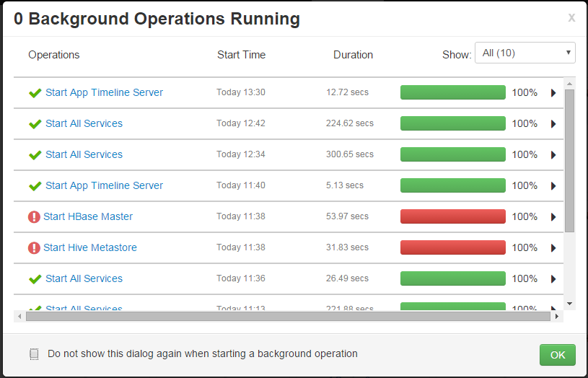This screenshot has height=378, width=588.
Task: Expand details arrow for Start Hive Metastore row
Action: [x=553, y=248]
